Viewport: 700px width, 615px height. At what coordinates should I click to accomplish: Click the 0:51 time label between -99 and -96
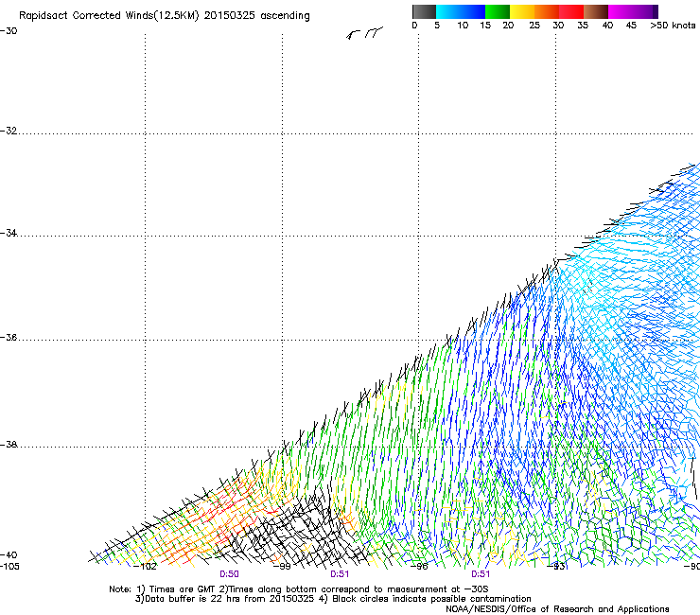pos(340,574)
